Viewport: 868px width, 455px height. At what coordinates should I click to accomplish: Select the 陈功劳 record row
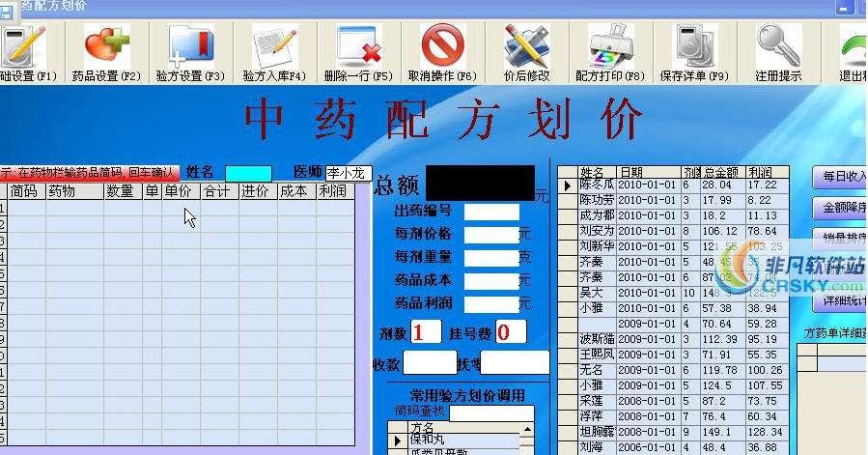[x=673, y=200]
